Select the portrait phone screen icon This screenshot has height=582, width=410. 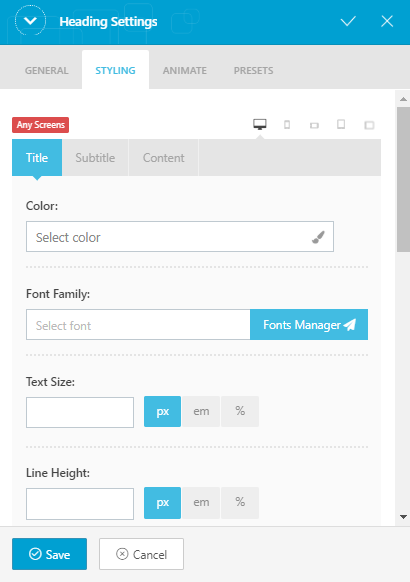coord(287,125)
